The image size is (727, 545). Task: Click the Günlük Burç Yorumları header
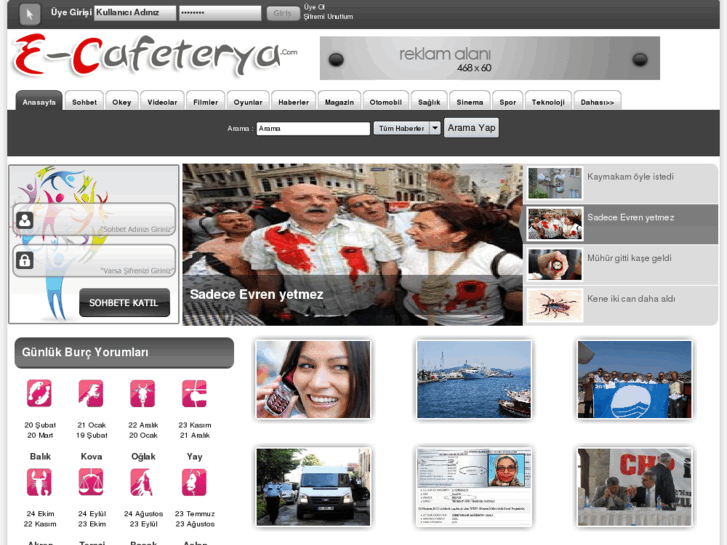tap(124, 353)
